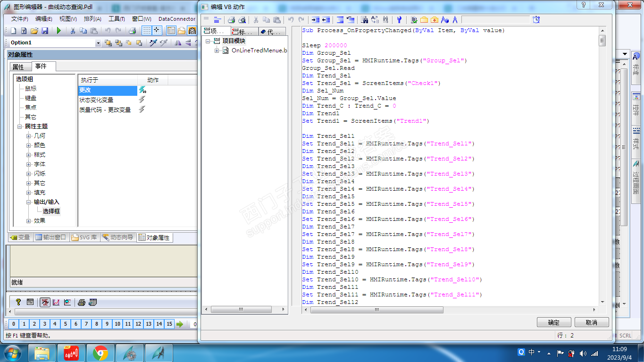Toggle layer 3 visibility button
This screenshot has width=644, height=362.
click(45, 324)
